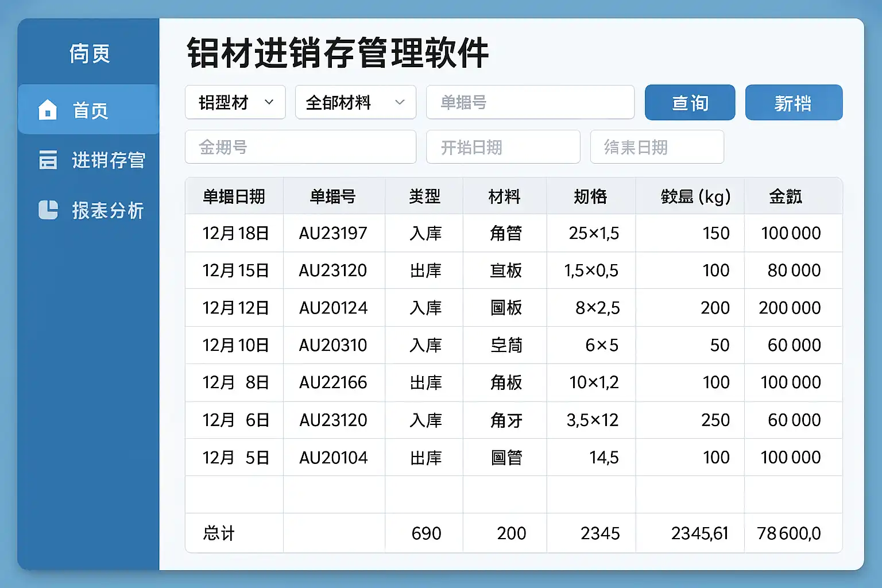Click quantity 250 in the 12月 6日 row

pos(715,420)
